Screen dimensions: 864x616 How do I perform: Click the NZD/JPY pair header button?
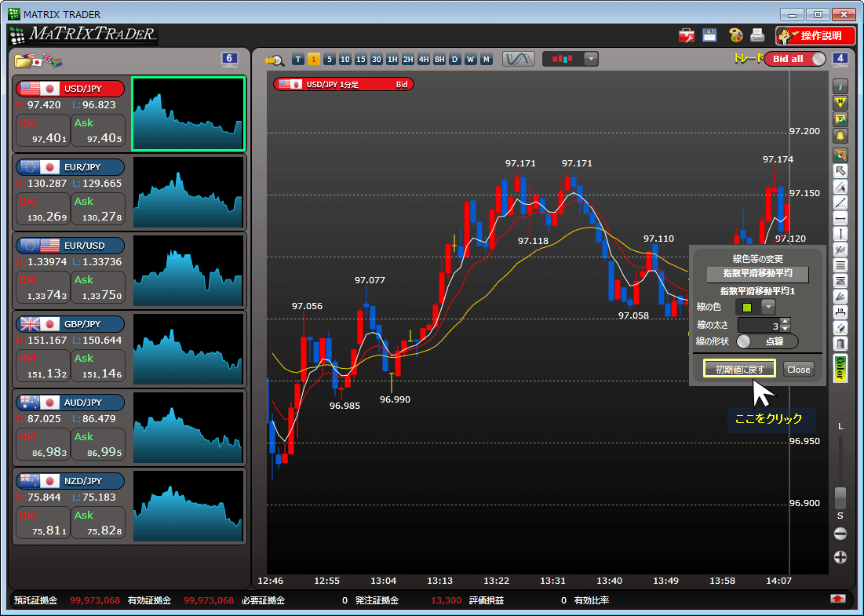click(x=71, y=481)
